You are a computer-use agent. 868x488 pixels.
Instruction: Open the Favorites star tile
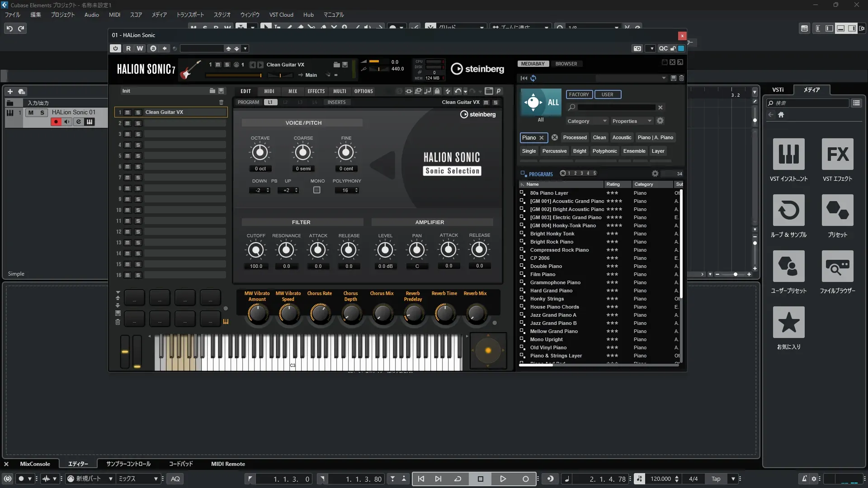coord(788,323)
